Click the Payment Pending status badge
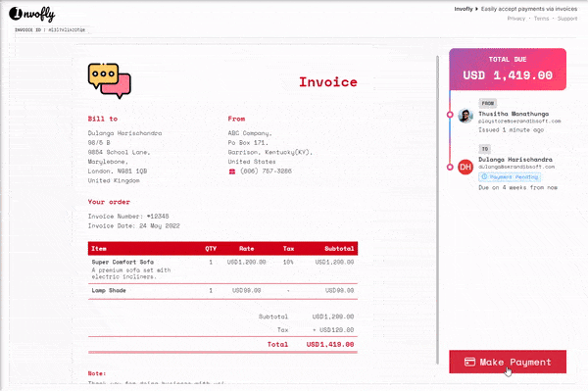This screenshot has width=588, height=391. point(510,176)
